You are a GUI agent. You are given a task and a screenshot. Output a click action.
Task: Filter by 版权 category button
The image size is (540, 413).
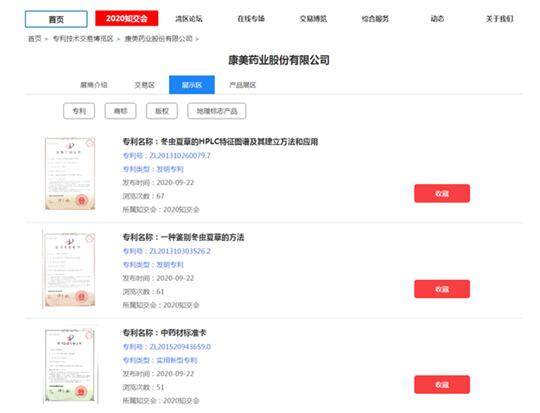point(162,111)
